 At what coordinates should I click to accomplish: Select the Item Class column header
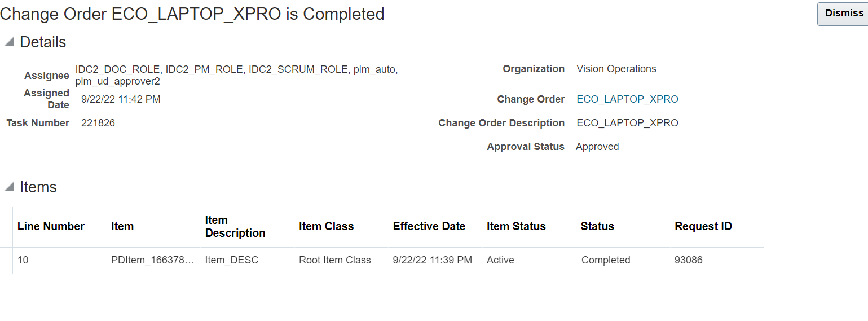(326, 226)
